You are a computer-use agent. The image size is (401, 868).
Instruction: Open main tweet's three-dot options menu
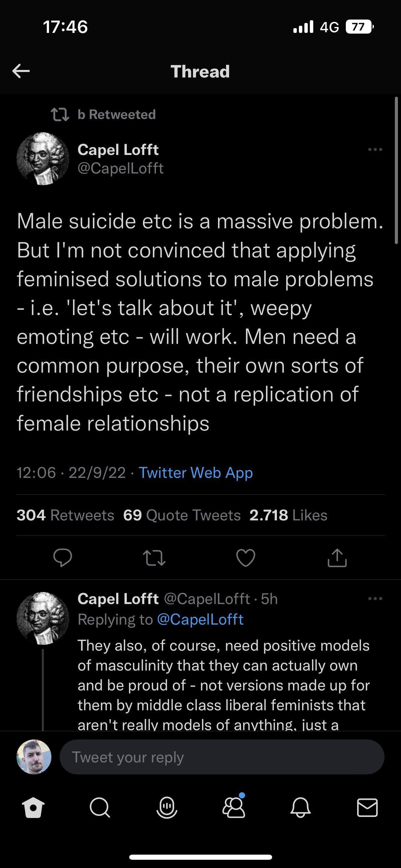(375, 149)
